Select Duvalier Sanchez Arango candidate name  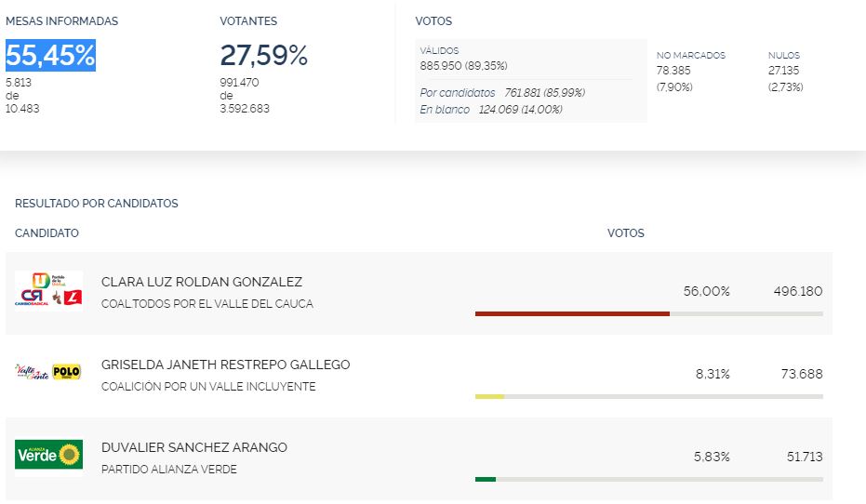[193, 447]
